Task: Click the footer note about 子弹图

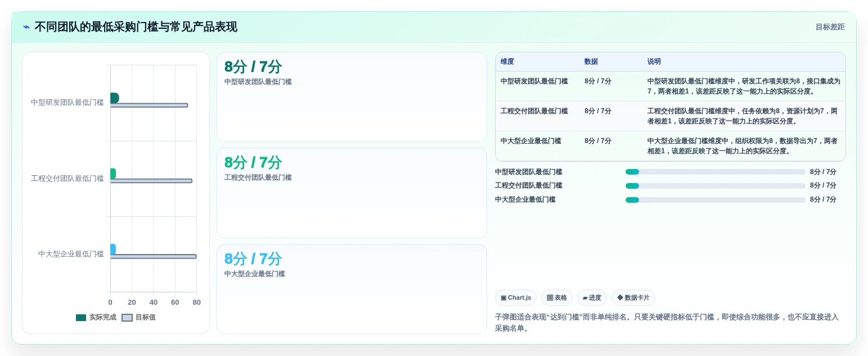Action: click(x=667, y=323)
